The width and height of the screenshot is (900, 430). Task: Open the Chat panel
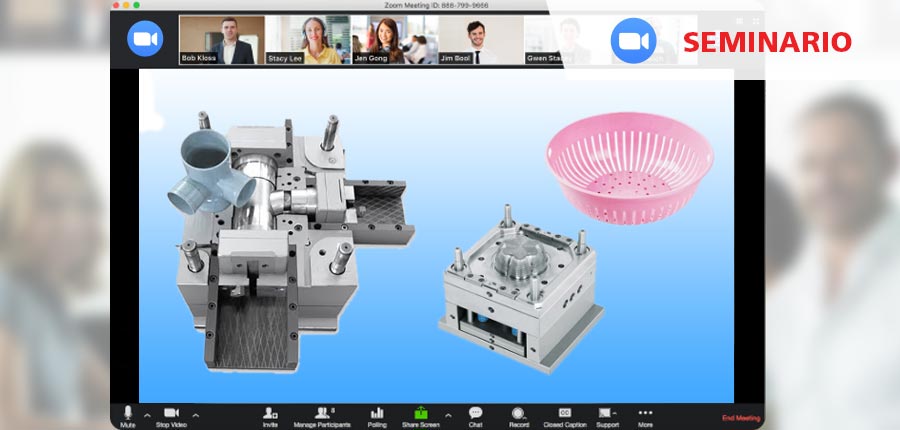tap(475, 413)
